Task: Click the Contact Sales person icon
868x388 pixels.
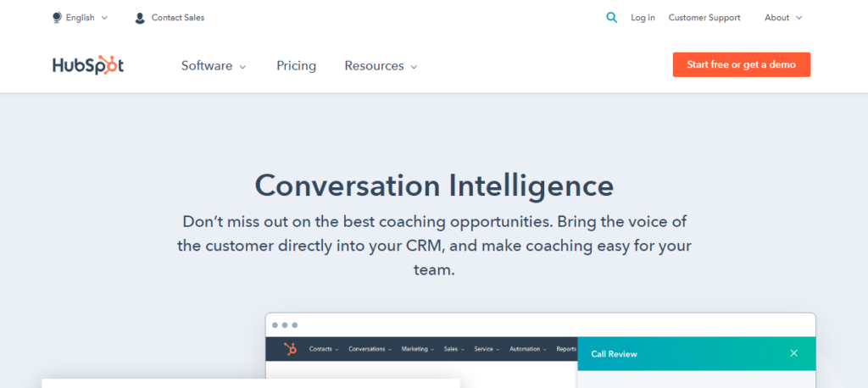Action: [140, 18]
